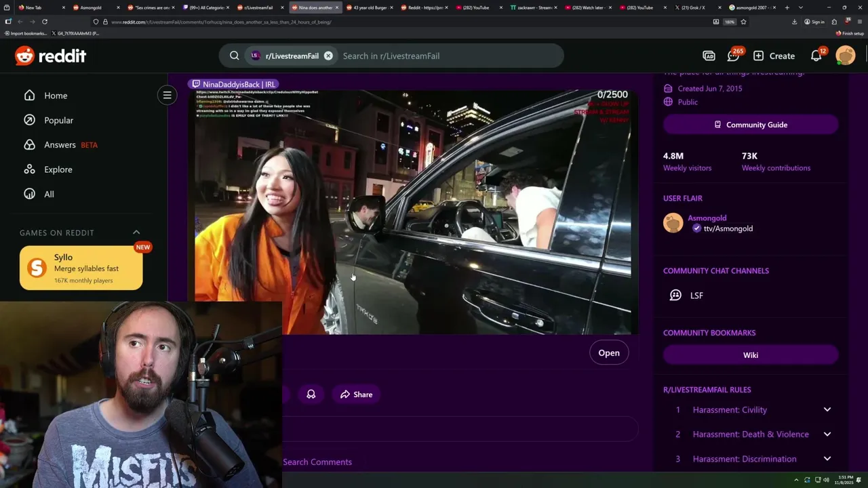
Task: Collapse the left navigation sidebar
Action: coord(167,96)
